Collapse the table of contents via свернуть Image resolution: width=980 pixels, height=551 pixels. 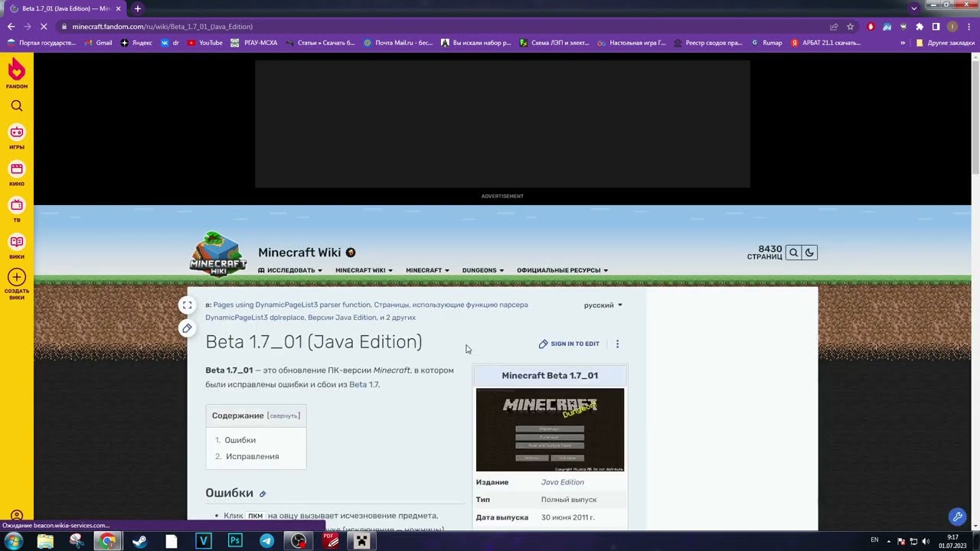[x=283, y=416]
